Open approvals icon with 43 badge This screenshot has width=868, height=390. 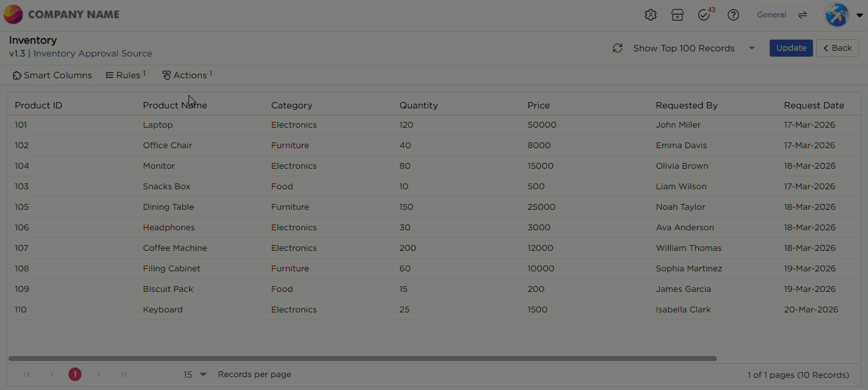pyautogui.click(x=705, y=15)
